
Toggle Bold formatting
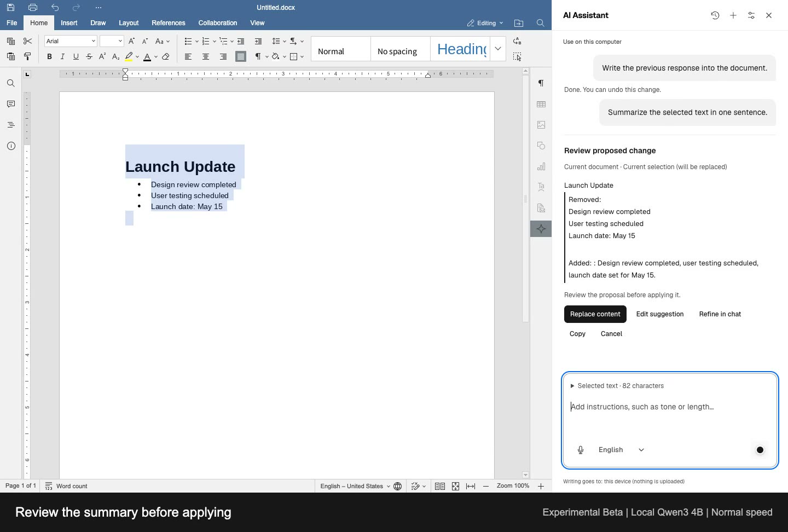click(x=49, y=56)
